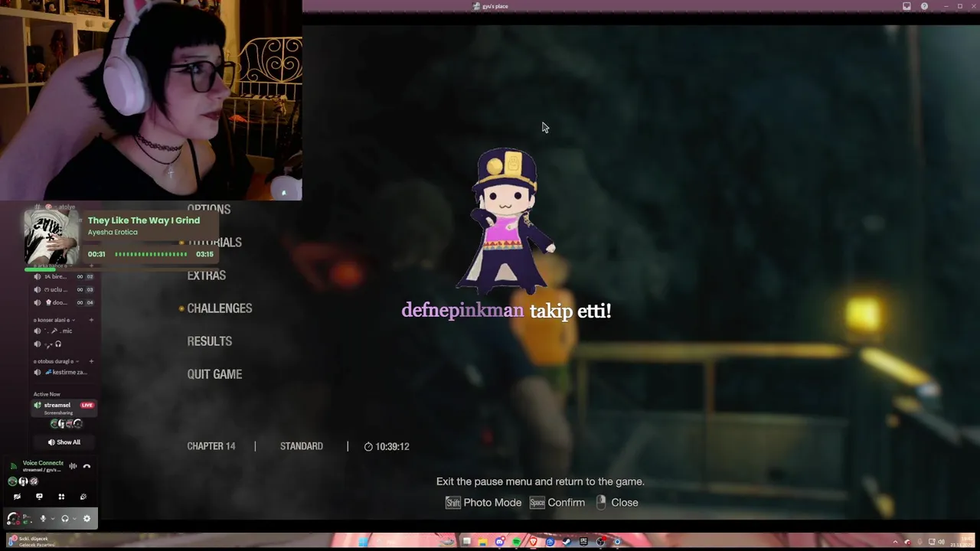The height and width of the screenshot is (551, 980).
Task: Toggle noise suppression waveform icon
Action: pos(73,466)
